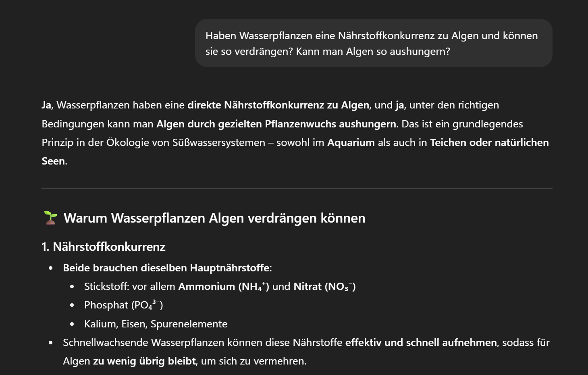Viewport: 588px width, 375px height.
Task: Click the horizontal divider below the intro paragraph
Action: (297, 188)
